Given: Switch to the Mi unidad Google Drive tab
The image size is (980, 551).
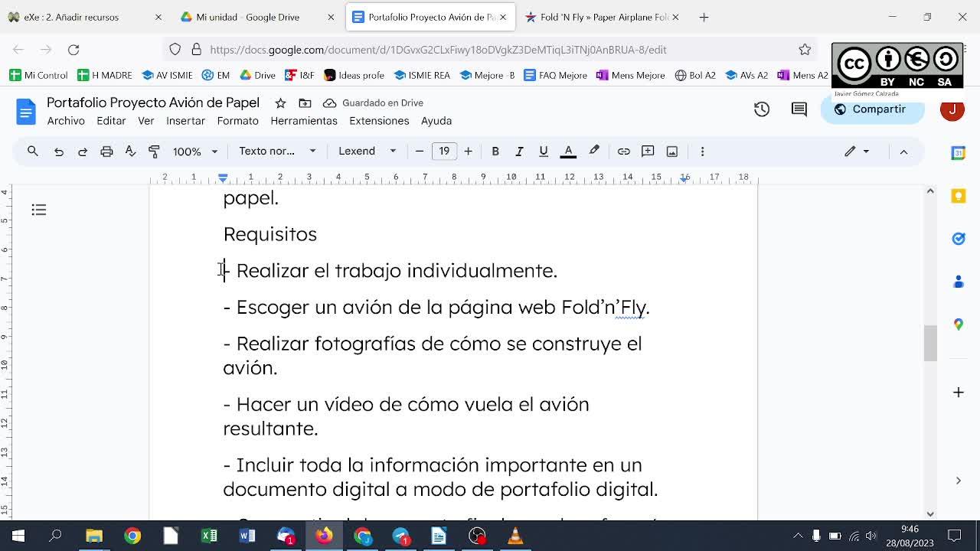Looking at the screenshot, I should [x=247, y=17].
